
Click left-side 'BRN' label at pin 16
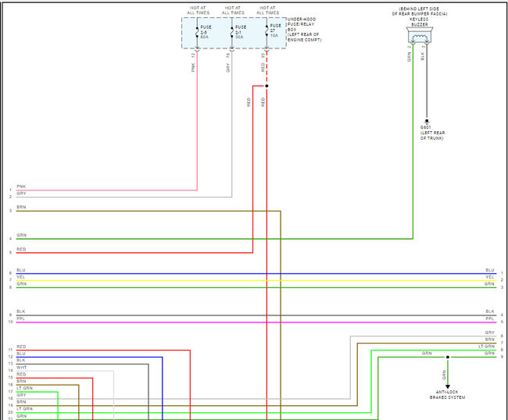(21, 382)
